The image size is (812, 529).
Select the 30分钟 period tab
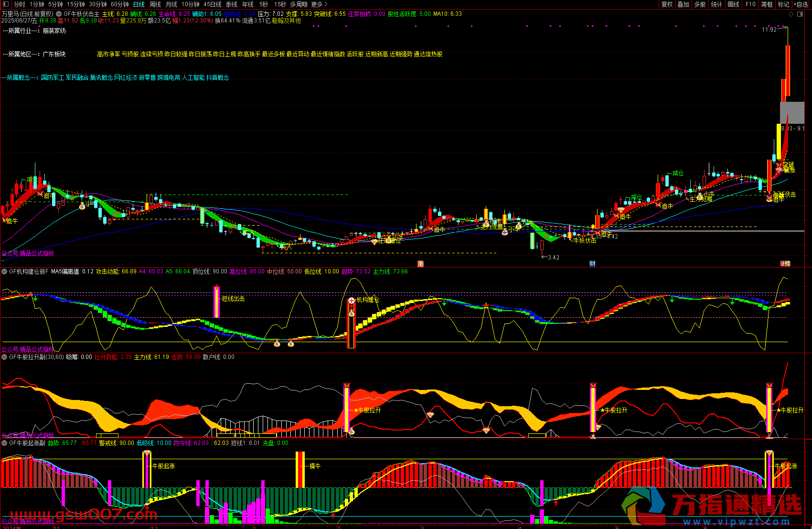click(x=98, y=4)
